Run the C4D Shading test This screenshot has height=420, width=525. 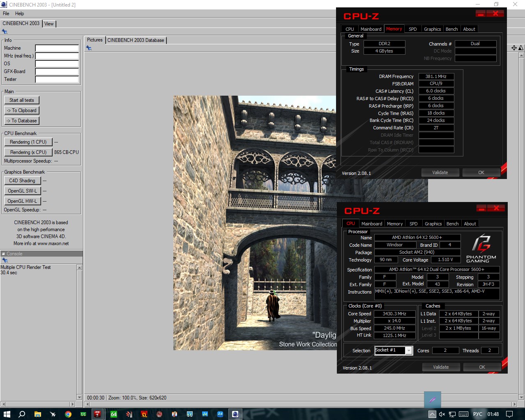pos(23,181)
